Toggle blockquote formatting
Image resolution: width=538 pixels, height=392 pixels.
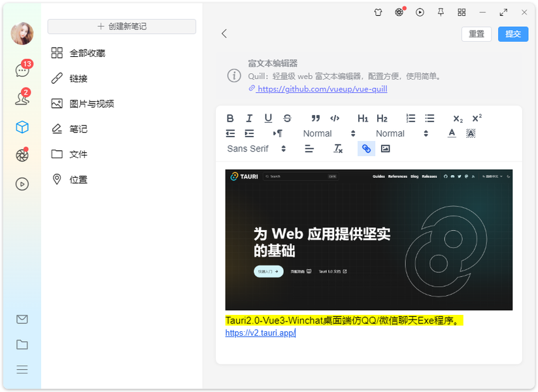coord(316,118)
